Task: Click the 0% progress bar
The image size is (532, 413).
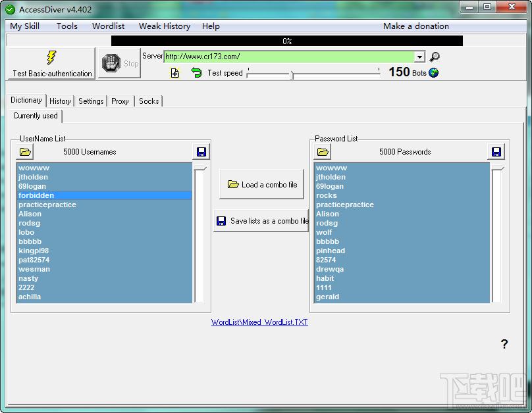Action: [x=287, y=41]
